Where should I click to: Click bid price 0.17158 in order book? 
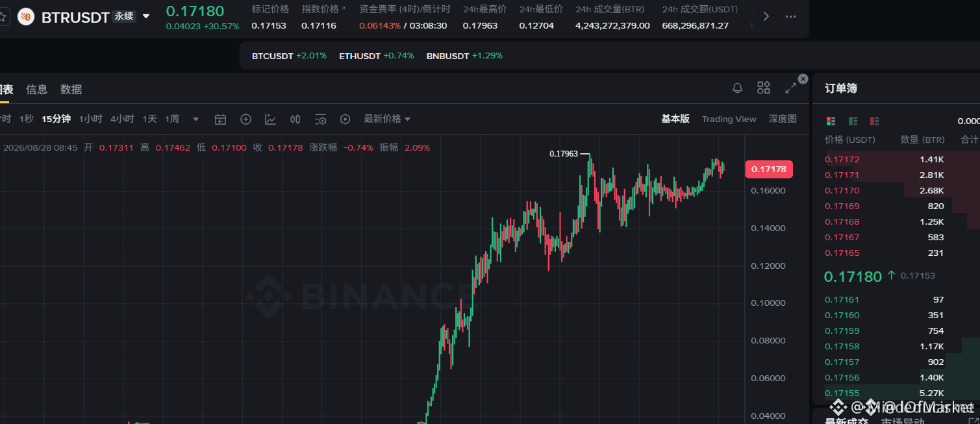842,346
